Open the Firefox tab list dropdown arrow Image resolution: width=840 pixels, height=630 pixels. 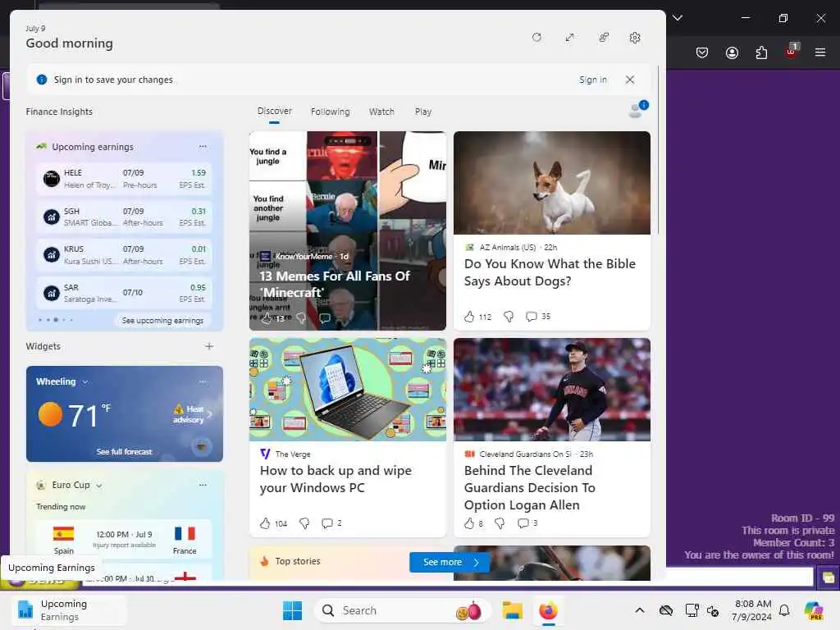coord(678,18)
